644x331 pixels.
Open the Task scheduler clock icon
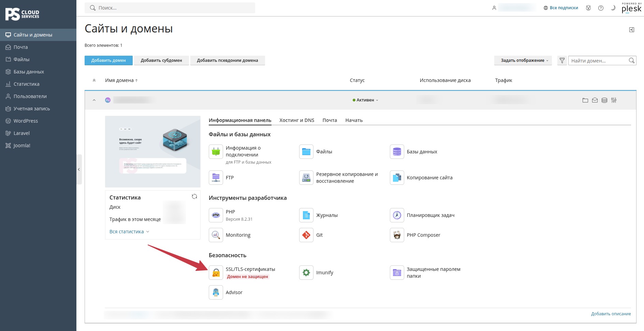[397, 215]
